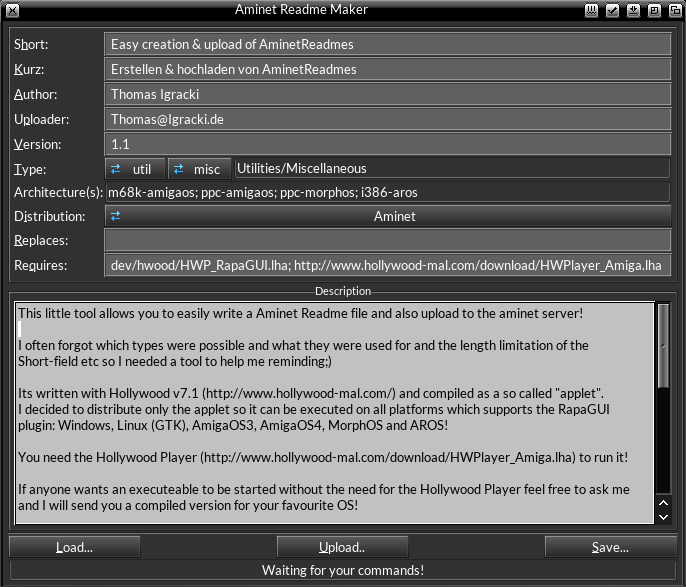Click the MUI settings gadget in title bar
Screen dimensions: 686x587
591,10
